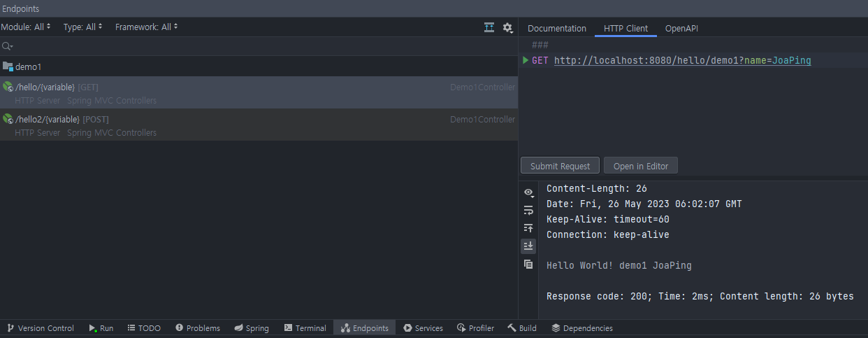Image resolution: width=868 pixels, height=338 pixels.
Task: Run the GET request with green arrow
Action: (x=526, y=60)
